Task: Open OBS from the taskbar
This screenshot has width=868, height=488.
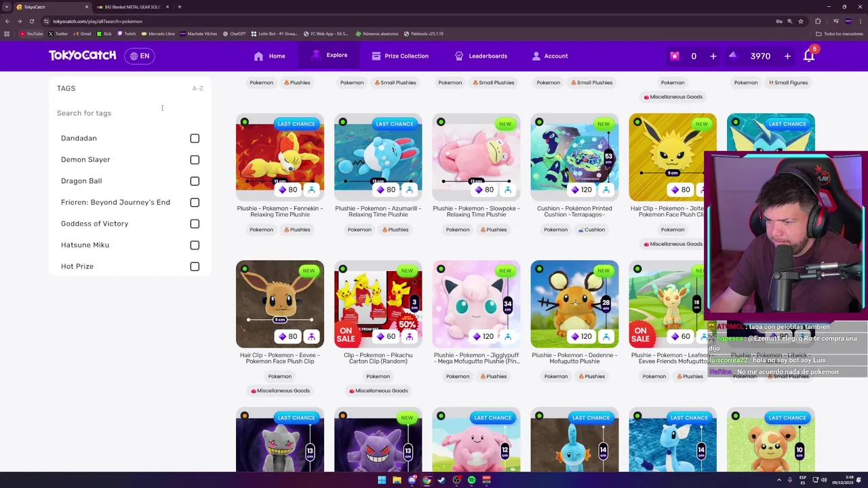Action: 456,480
